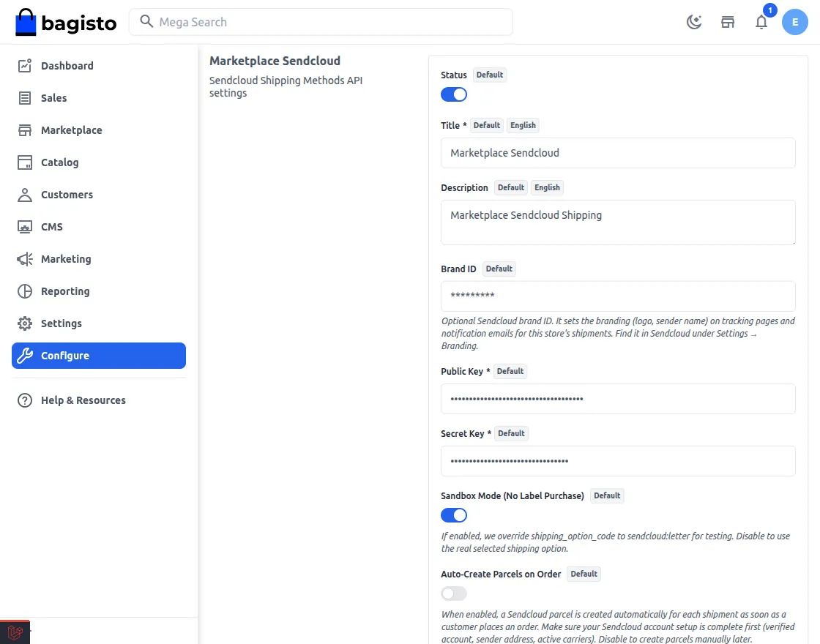Open the Laravel debugbar icon
This screenshot has height=644, width=820.
pos(15,632)
